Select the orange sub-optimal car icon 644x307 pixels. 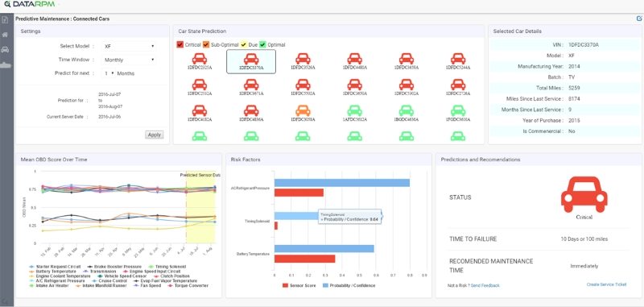303,110
